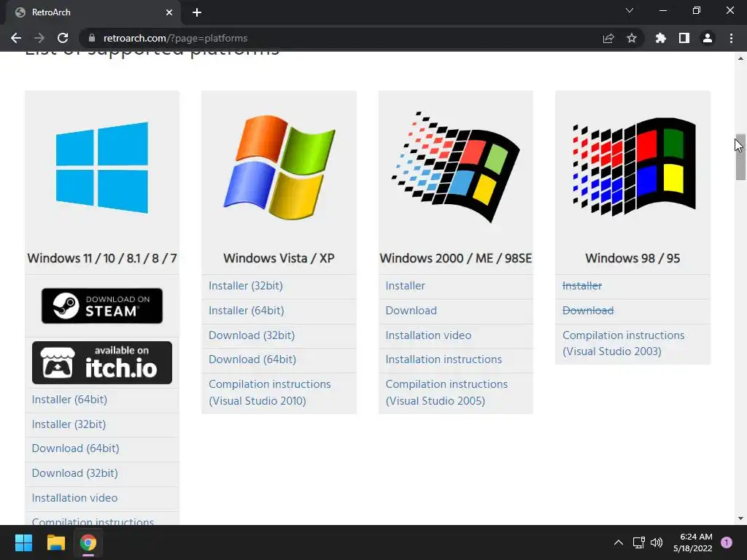Click the Windows 11/10 blue logo

(x=102, y=168)
